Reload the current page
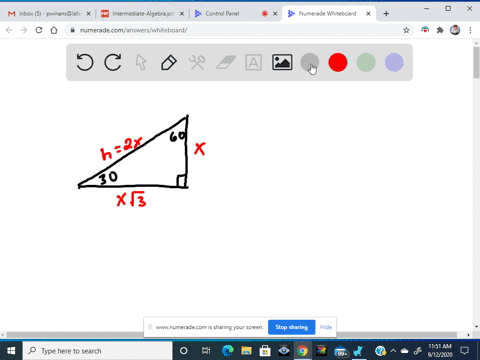This screenshot has height=360, width=480. click(x=39, y=30)
